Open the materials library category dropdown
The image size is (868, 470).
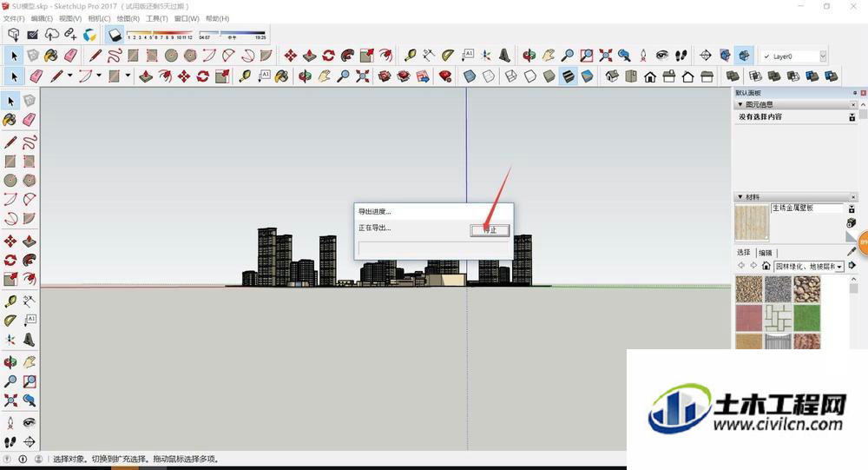[839, 267]
